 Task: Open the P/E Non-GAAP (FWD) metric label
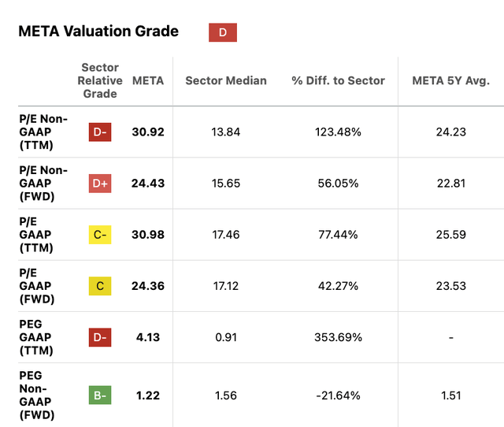point(43,184)
